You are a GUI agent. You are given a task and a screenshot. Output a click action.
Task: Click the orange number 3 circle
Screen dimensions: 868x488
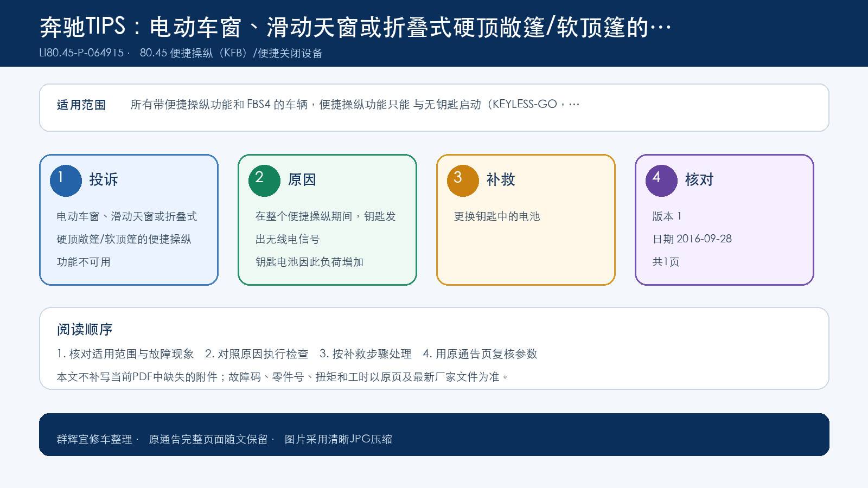[463, 181]
